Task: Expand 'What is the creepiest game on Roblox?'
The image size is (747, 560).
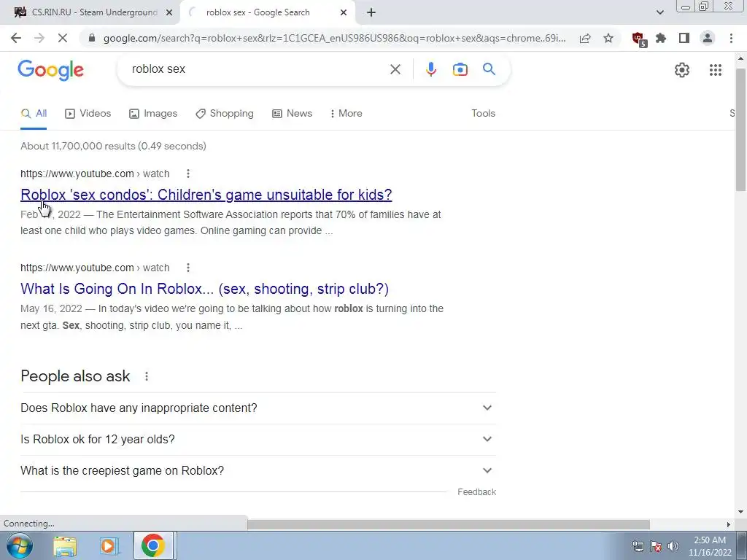Action: [258, 470]
